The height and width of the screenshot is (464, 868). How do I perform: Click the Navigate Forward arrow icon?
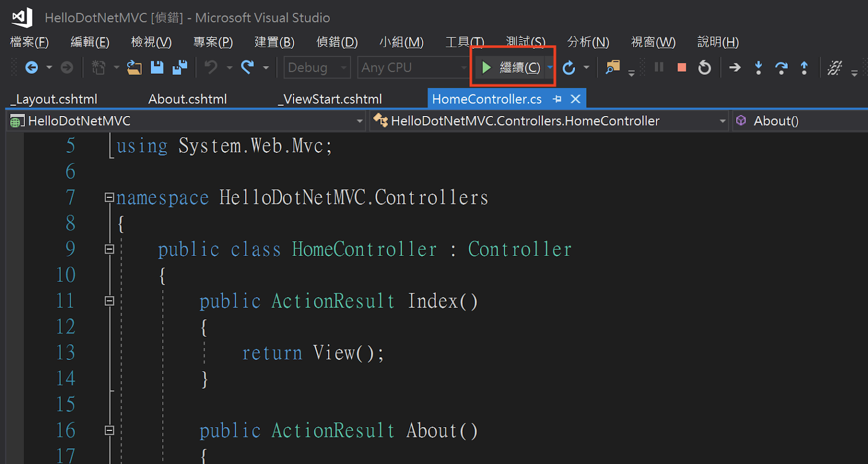coord(67,67)
